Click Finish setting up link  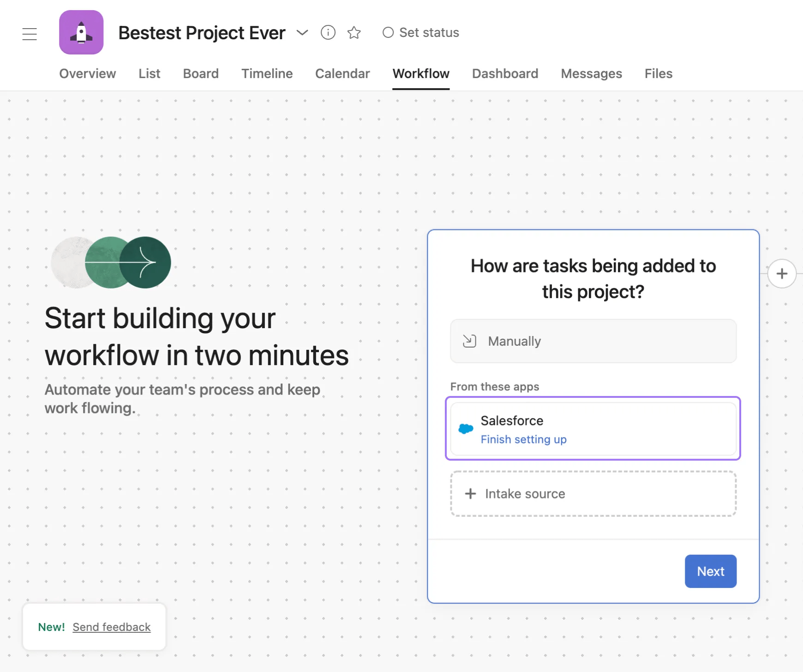[x=523, y=439]
